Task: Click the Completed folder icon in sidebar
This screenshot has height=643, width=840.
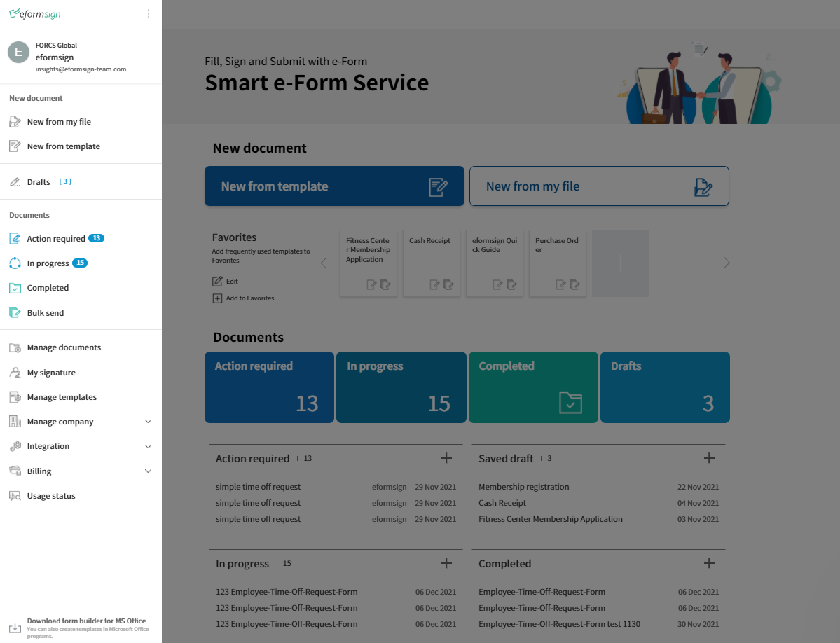Action: click(15, 288)
